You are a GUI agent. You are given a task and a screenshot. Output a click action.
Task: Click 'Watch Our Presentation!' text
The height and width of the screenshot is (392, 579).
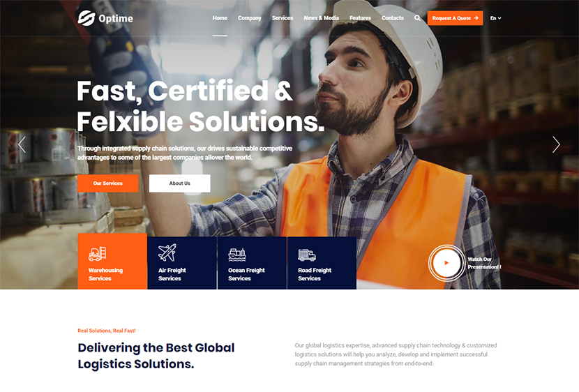pos(484,263)
